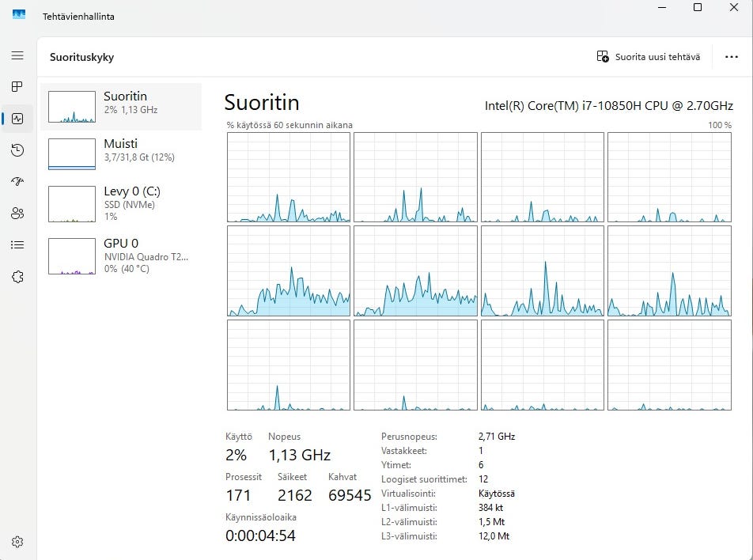Open the Startup apps sidebar icon
The image size is (753, 560).
click(x=17, y=181)
